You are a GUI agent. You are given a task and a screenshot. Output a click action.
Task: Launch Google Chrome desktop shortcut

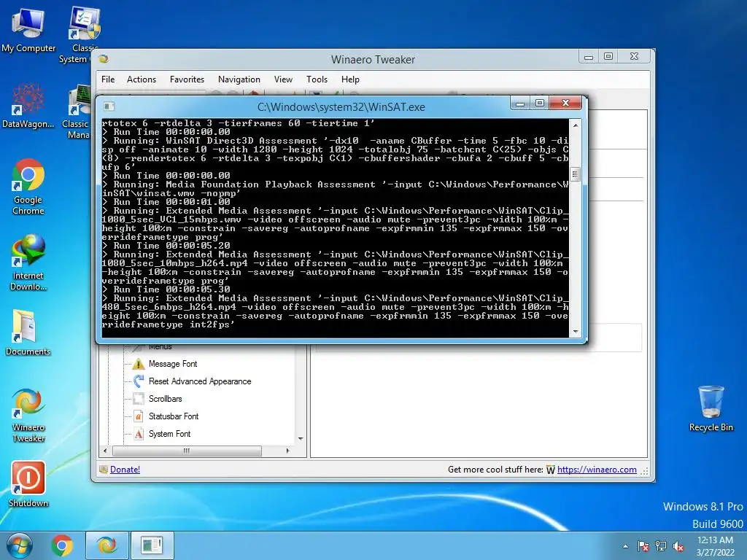point(28,187)
